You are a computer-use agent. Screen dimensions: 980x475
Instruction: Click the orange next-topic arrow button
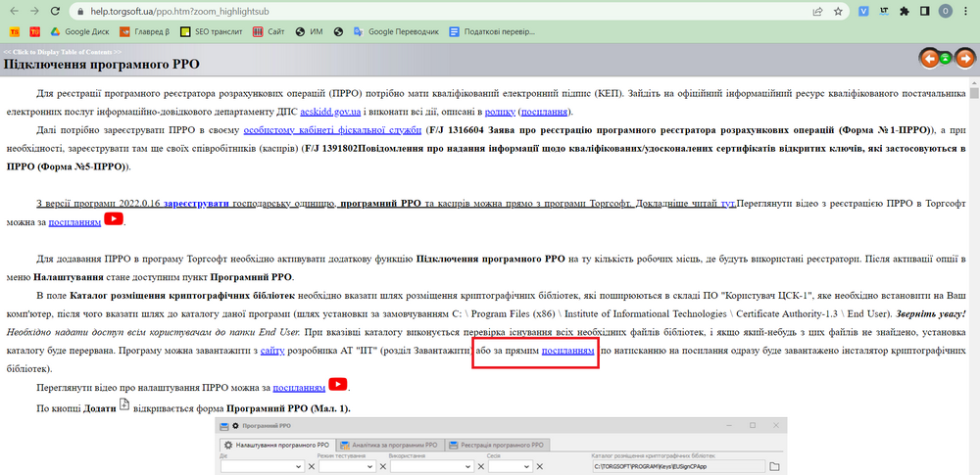pos(964,59)
